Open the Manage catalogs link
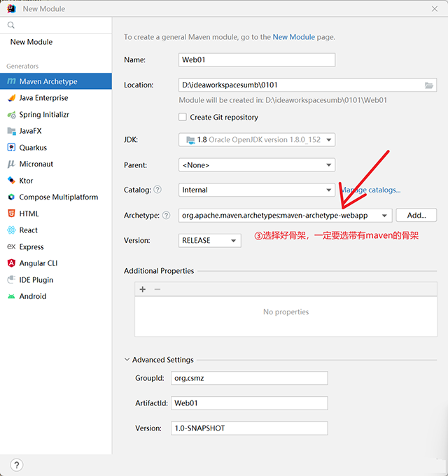 tap(370, 190)
